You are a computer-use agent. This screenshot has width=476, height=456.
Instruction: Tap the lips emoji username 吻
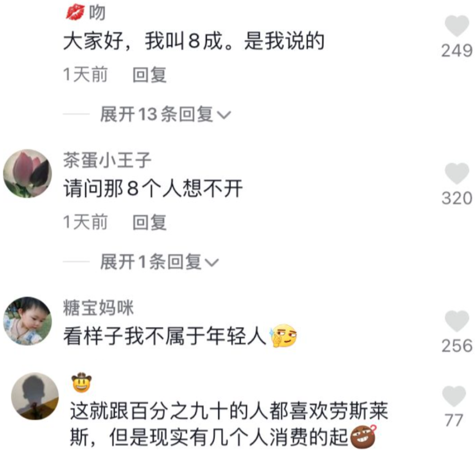(x=86, y=13)
